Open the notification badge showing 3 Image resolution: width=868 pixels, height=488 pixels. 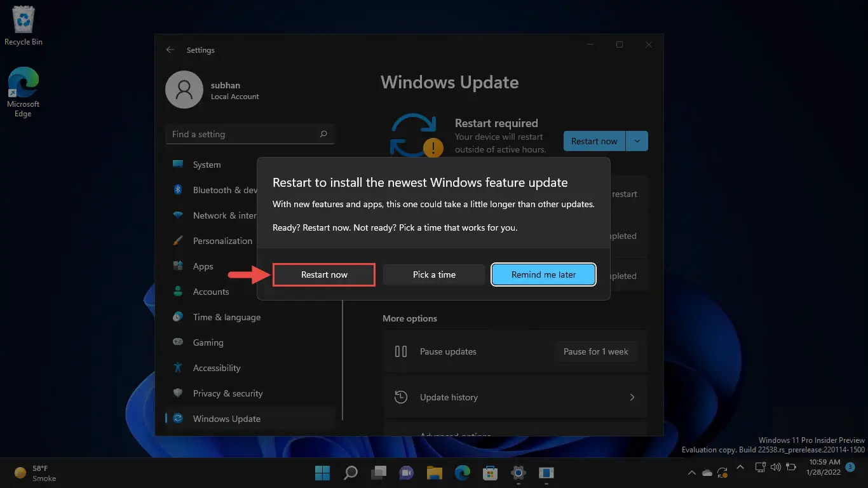click(x=851, y=467)
